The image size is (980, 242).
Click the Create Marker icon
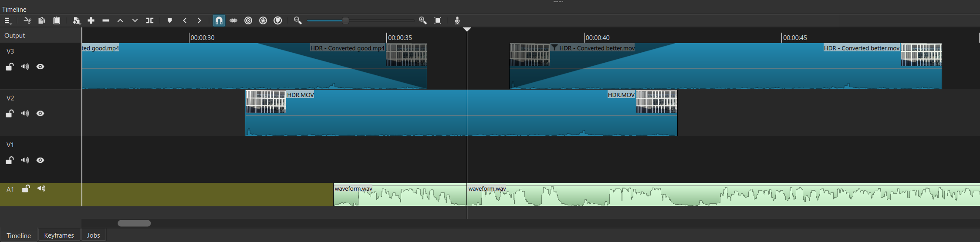170,20
